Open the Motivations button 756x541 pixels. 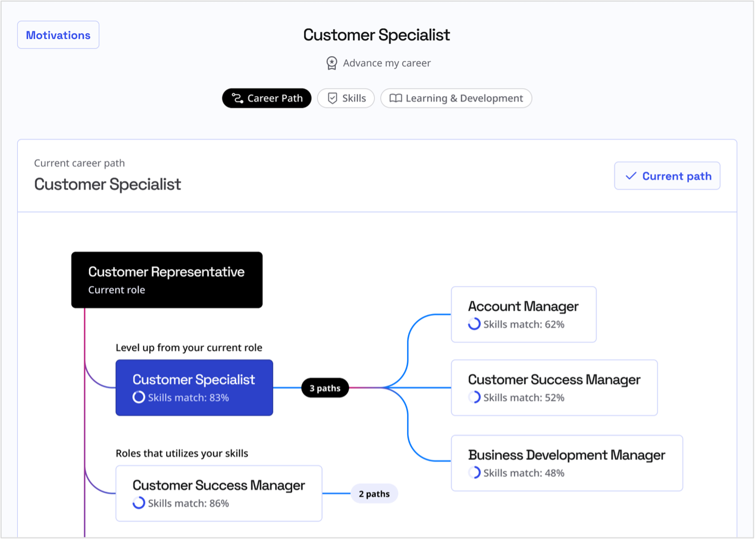58,35
